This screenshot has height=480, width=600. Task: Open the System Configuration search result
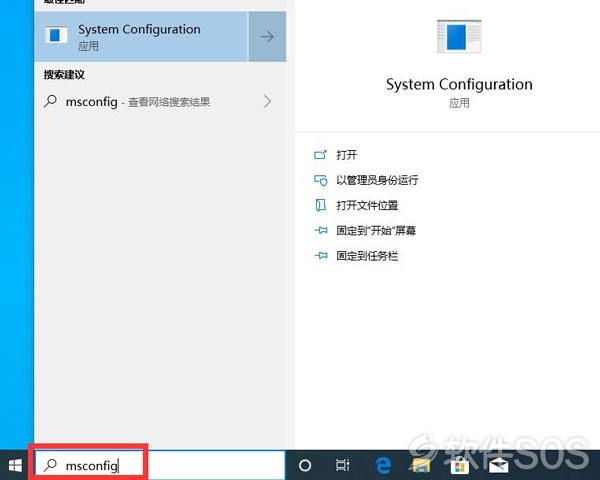pos(141,37)
